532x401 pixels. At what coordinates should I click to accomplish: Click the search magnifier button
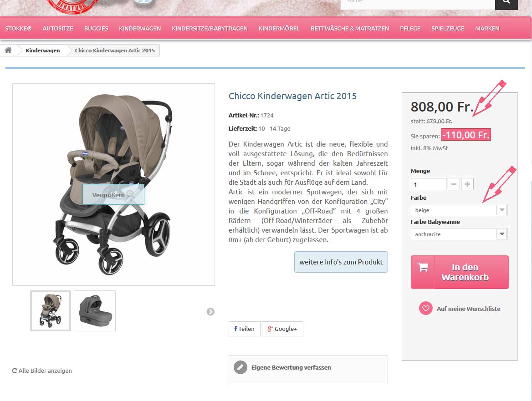point(506,3)
